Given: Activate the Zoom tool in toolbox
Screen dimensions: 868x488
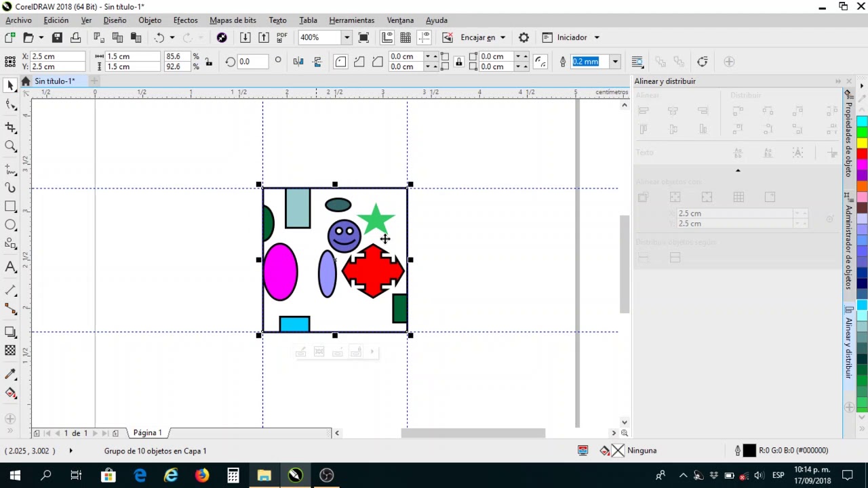Looking at the screenshot, I should [x=10, y=146].
